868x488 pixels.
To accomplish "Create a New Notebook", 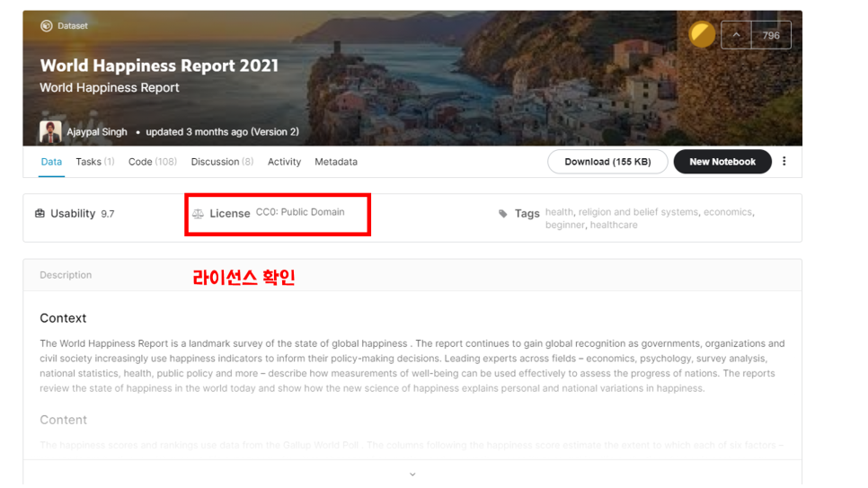I will pyautogui.click(x=722, y=162).
